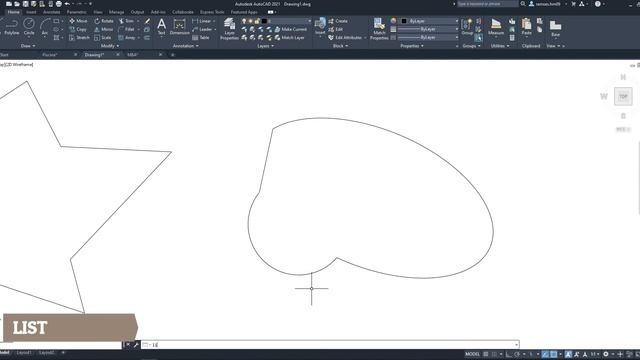Click Create block button
This screenshot has width=640, height=360.
338,21
